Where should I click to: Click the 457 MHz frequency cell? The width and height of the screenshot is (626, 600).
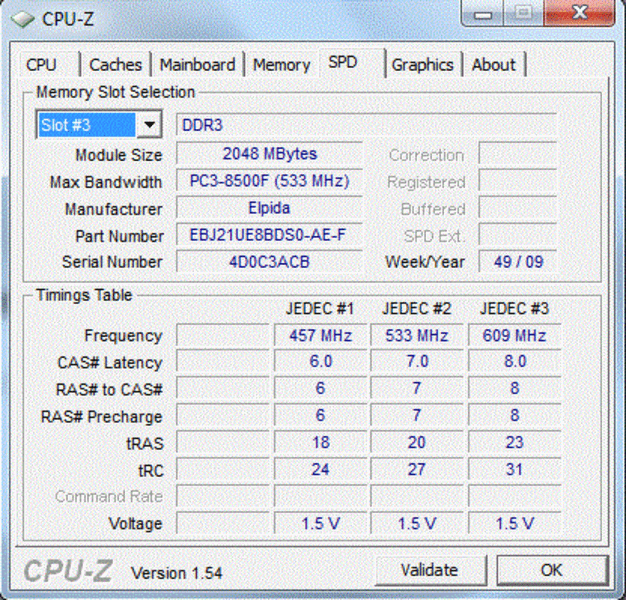coord(320,335)
